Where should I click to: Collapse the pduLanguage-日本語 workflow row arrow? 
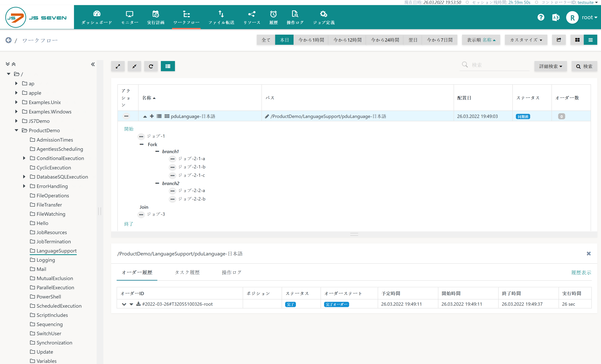click(x=145, y=116)
